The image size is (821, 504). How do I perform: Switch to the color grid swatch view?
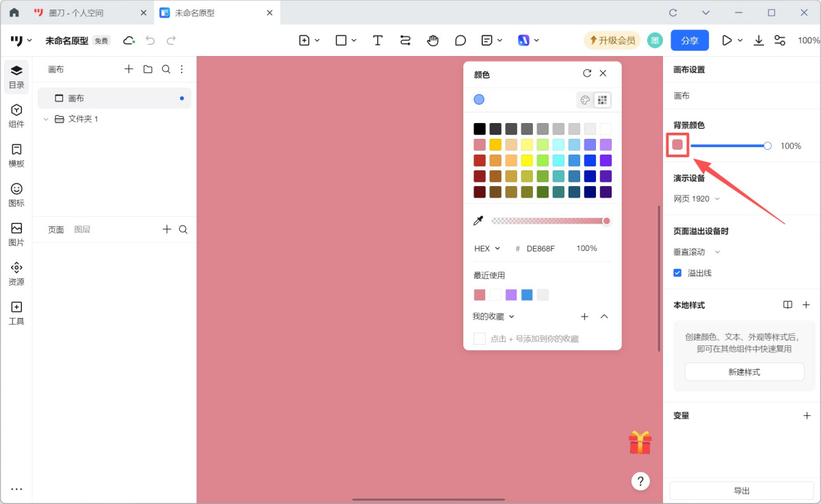coord(602,100)
